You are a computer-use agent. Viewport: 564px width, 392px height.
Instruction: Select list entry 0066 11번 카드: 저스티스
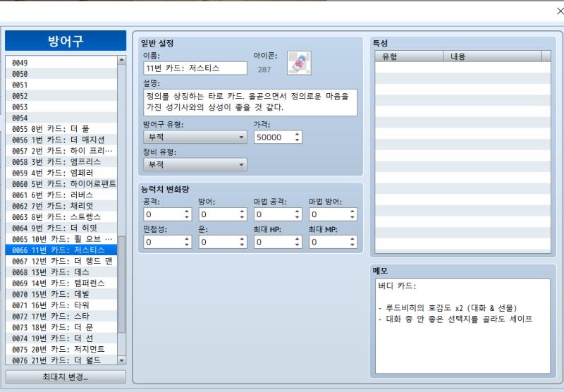click(x=61, y=250)
